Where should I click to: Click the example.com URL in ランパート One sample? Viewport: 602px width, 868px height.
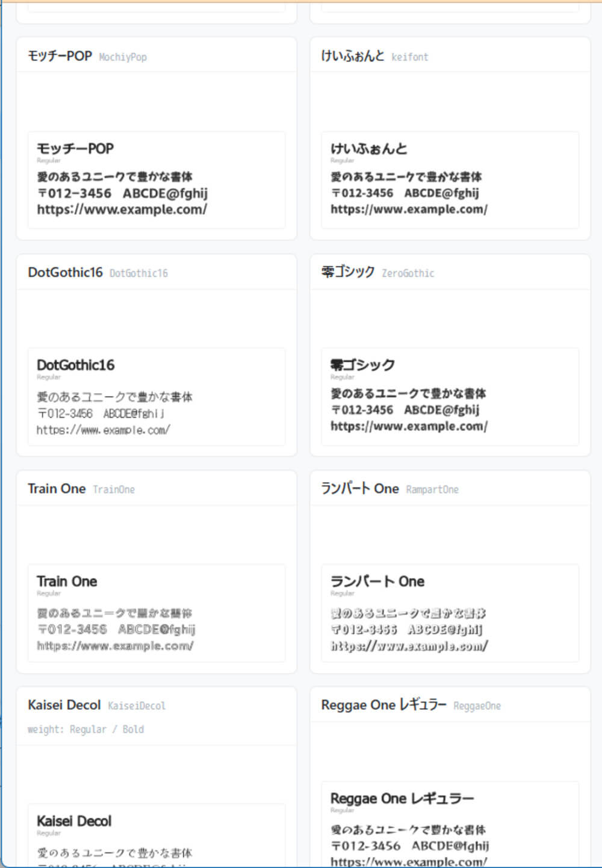409,646
